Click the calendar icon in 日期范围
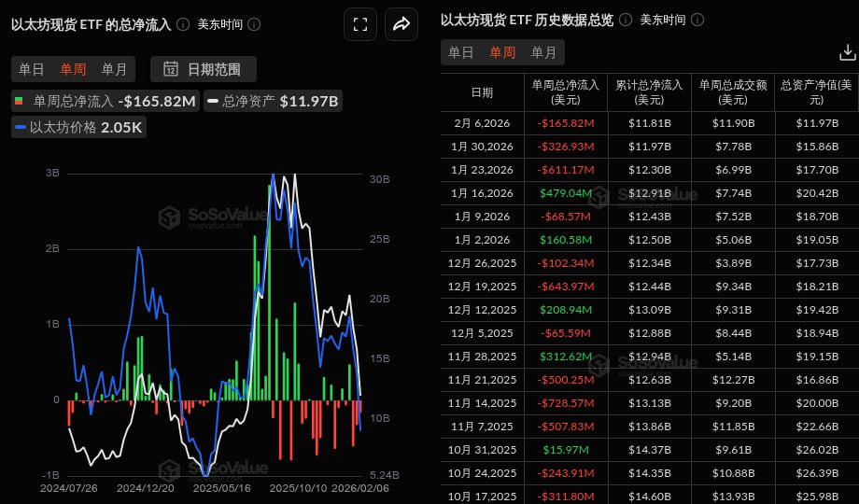This screenshot has width=859, height=504. pos(171,68)
